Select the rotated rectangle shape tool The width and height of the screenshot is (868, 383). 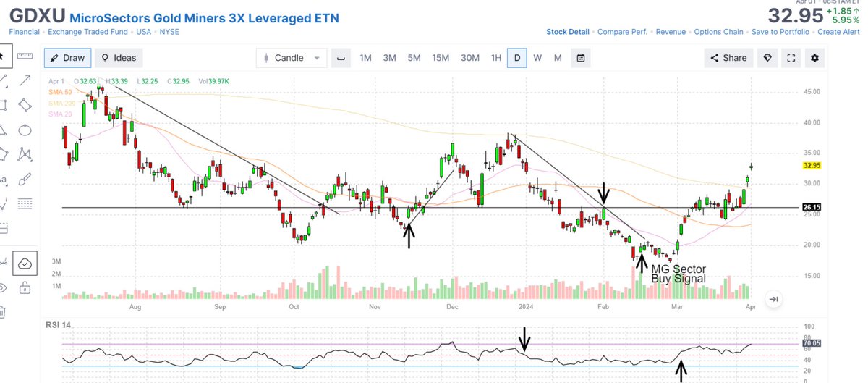[26, 105]
